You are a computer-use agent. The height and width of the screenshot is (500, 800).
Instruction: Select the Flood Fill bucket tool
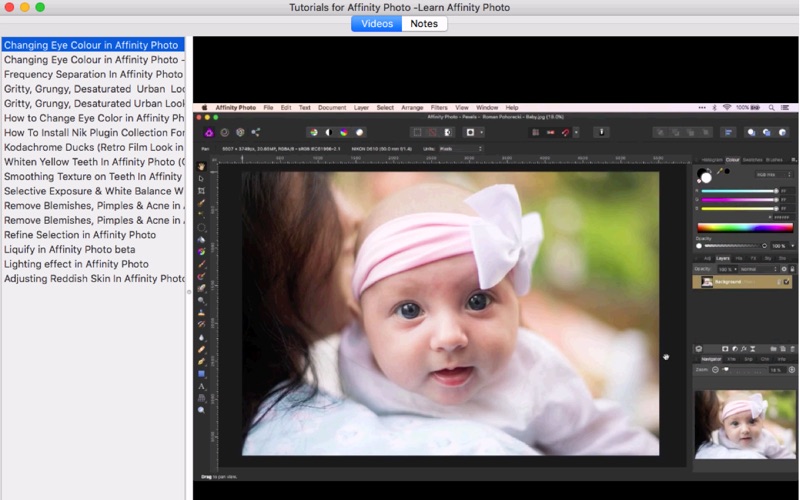tap(202, 240)
